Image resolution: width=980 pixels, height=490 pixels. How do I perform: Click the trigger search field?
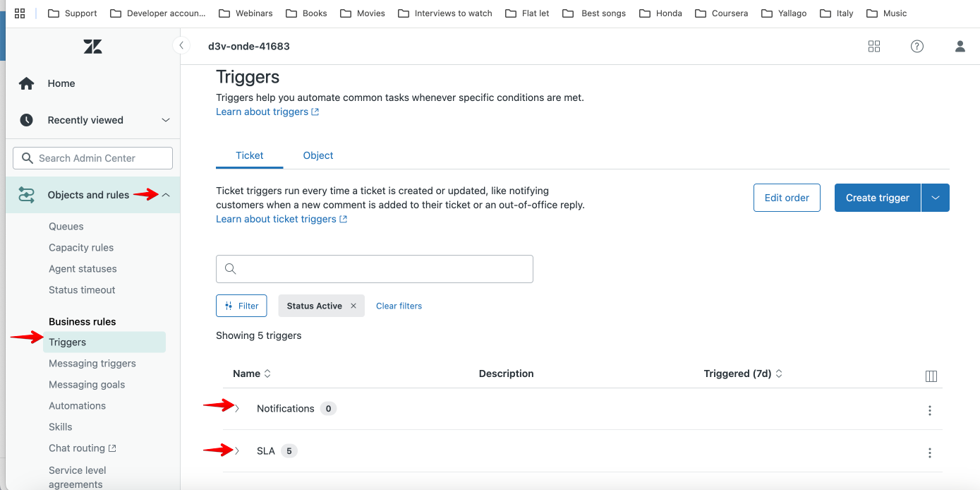coord(375,269)
